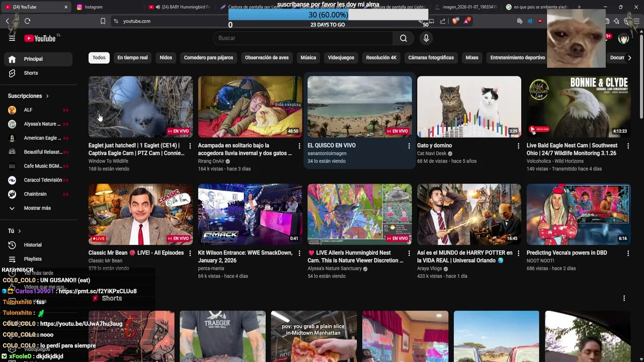
Task: Open Beautiful Relaxat… subscription in sidebar
Action: click(38, 152)
